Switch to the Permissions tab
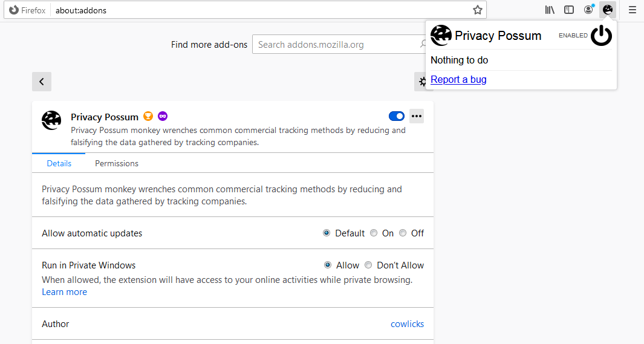The image size is (644, 344). pyautogui.click(x=117, y=163)
